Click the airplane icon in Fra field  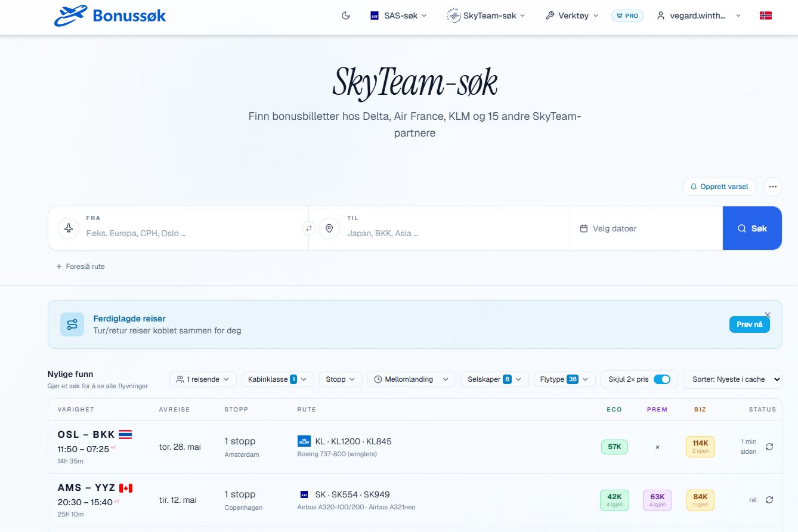[69, 228]
